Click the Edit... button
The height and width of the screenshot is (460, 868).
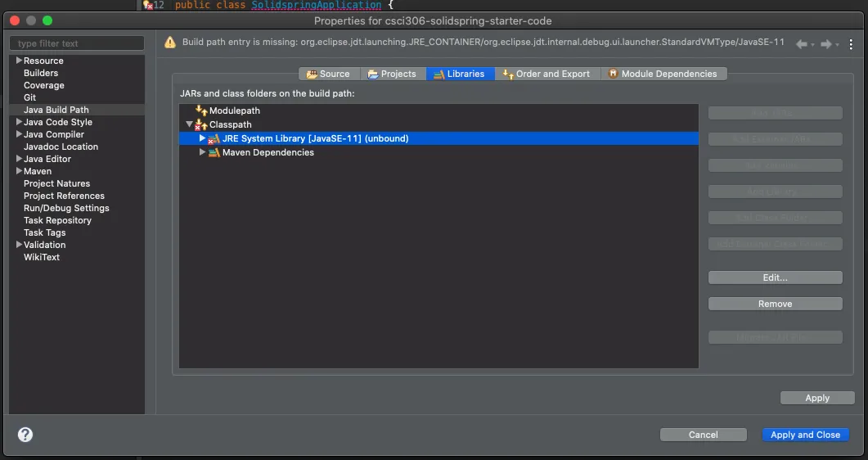point(775,277)
